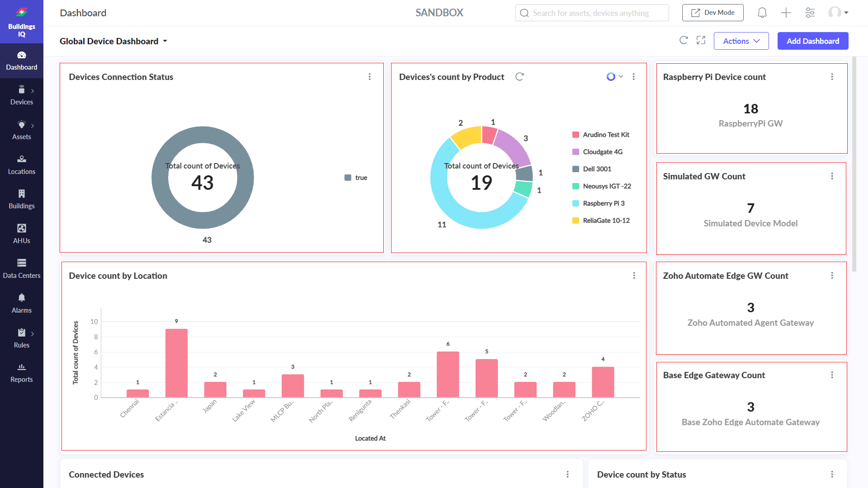868x488 pixels.
Task: Refresh the dashboard with reload icon
Action: pyautogui.click(x=684, y=40)
